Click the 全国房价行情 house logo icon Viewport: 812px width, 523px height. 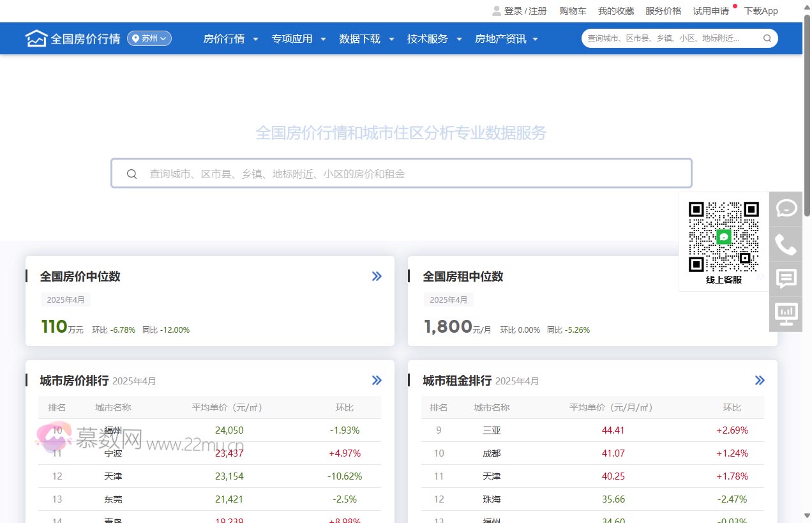tap(36, 38)
